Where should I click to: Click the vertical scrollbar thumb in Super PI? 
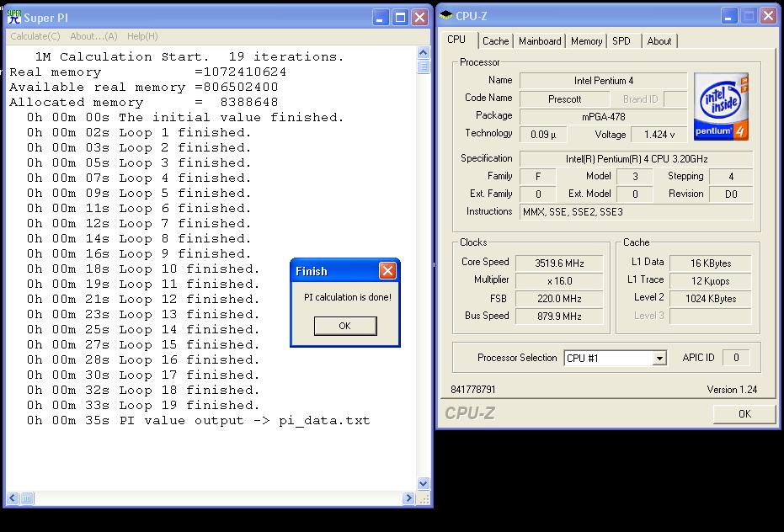pyautogui.click(x=423, y=66)
